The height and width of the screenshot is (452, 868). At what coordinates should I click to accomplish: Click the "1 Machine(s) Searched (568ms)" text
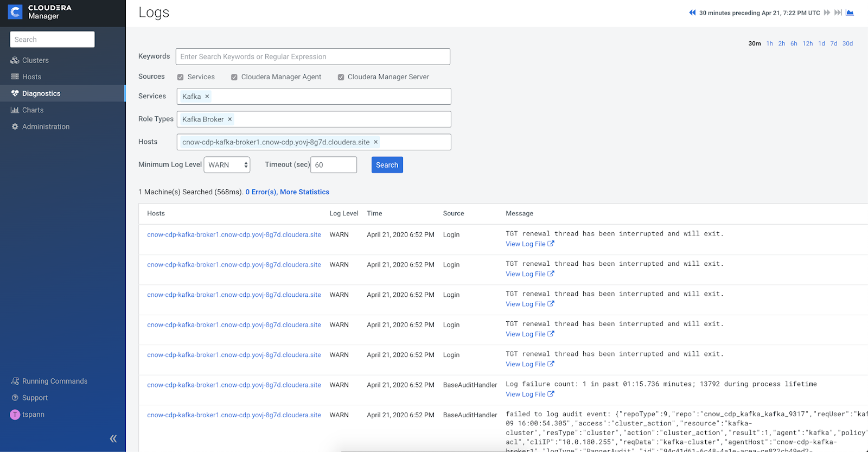pos(191,192)
